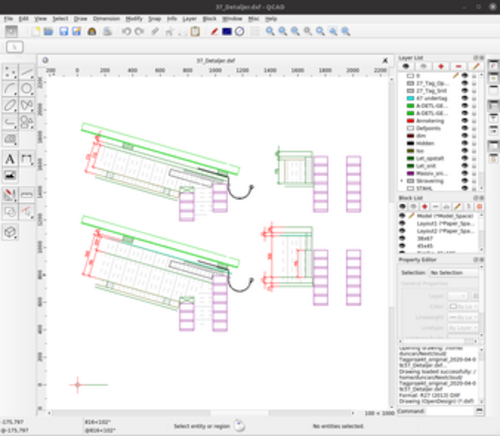Click the purple Massiv layer color swatch
Screen dimensions: 500x436
(x=410, y=173)
